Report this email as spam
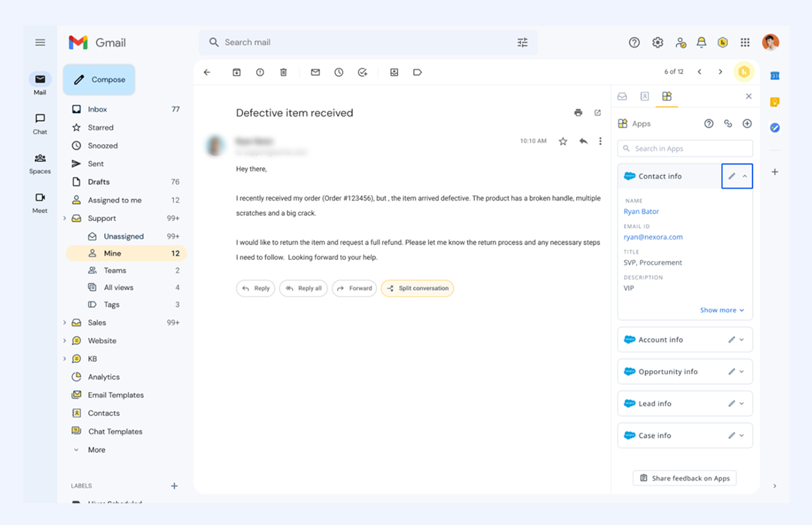The height and width of the screenshot is (525, 812). pos(260,72)
